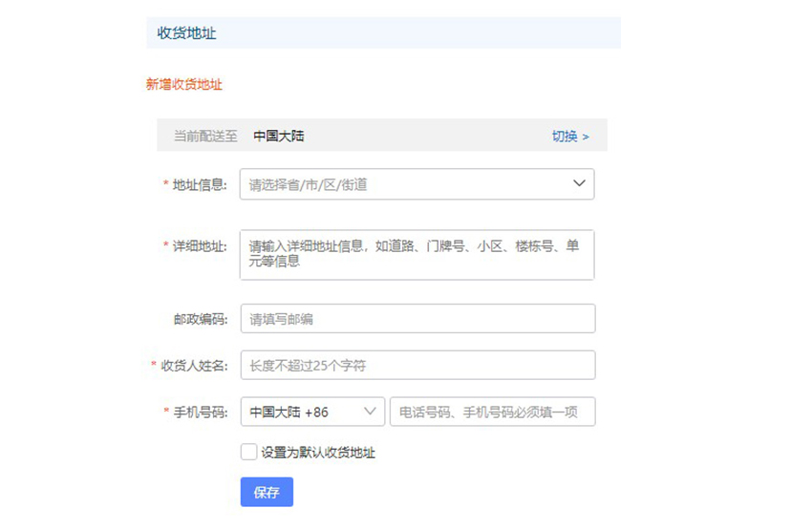Click the 切换 link to change region

tap(565, 137)
